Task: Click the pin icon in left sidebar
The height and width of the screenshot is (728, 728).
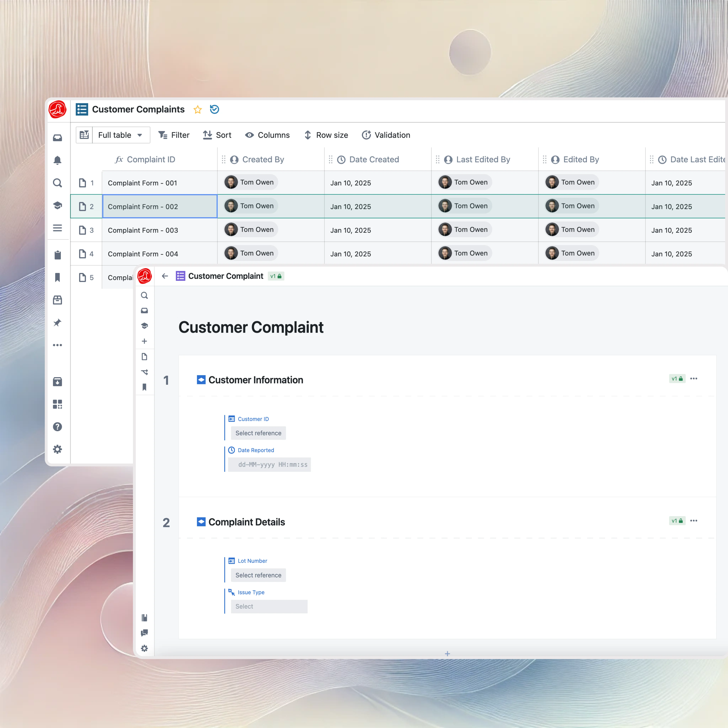Action: pyautogui.click(x=57, y=323)
